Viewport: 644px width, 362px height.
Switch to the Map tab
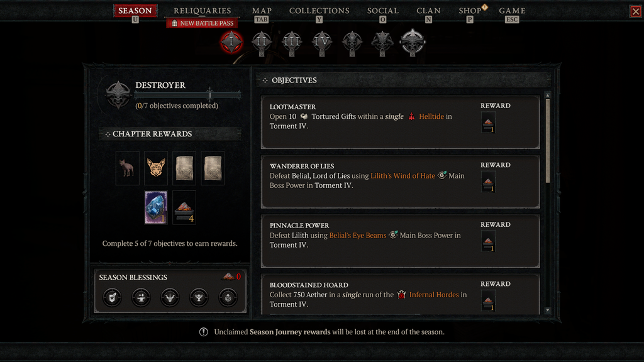262,11
